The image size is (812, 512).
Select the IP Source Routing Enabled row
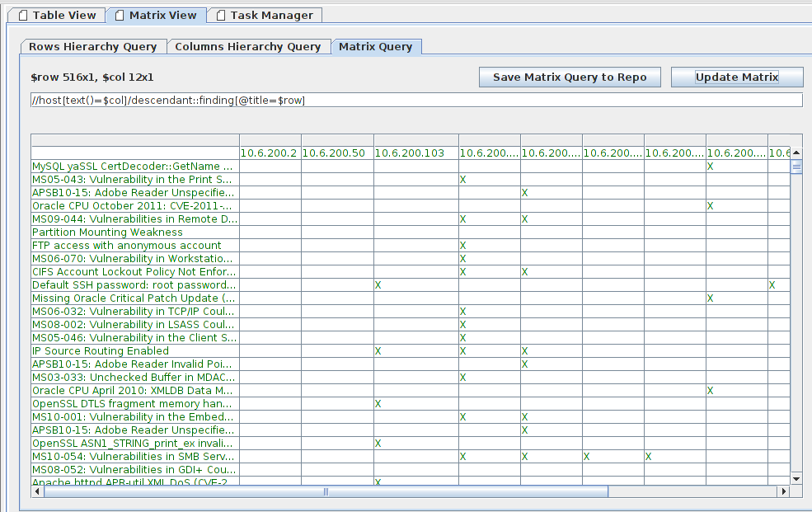100,351
